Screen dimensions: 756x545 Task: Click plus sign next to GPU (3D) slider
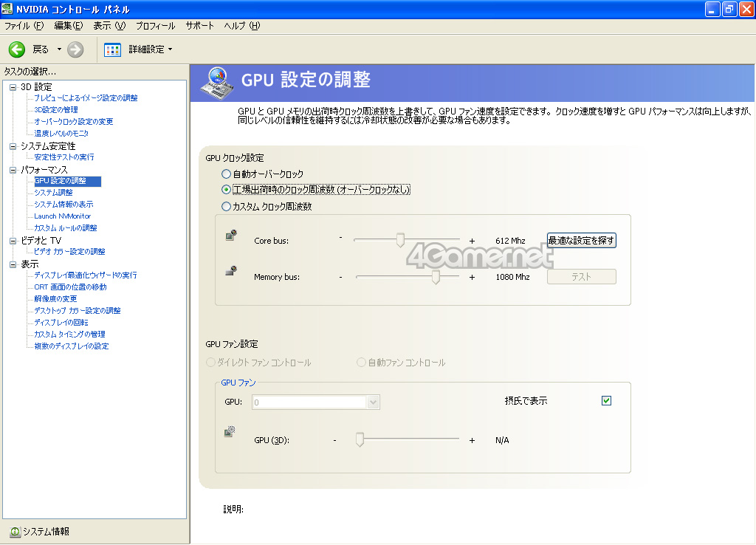click(x=472, y=440)
